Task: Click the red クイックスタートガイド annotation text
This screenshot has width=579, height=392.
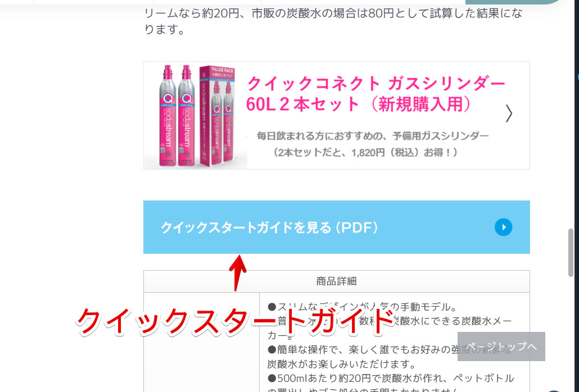Action: [x=236, y=322]
